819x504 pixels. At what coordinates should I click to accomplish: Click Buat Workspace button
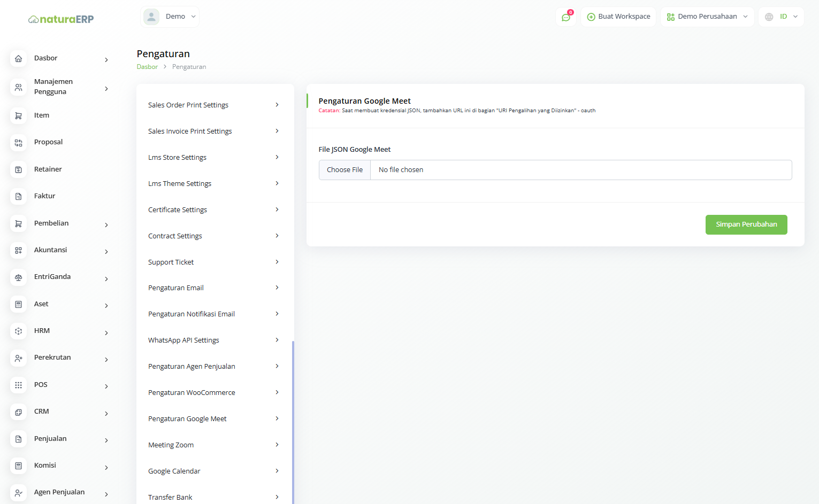(x=618, y=17)
